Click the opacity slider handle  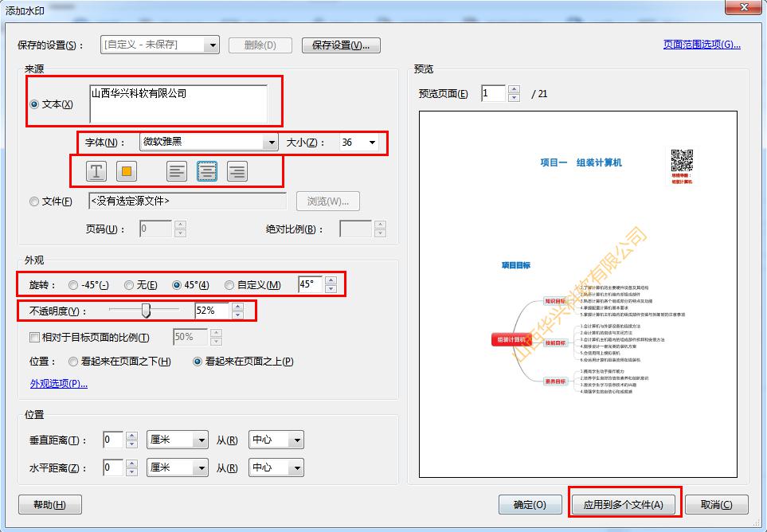146,311
